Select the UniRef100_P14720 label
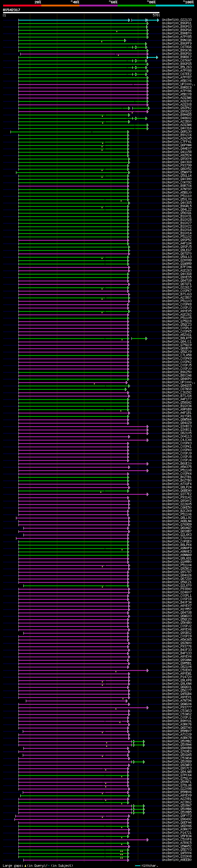This screenshot has width=197, height=868. (177, 677)
